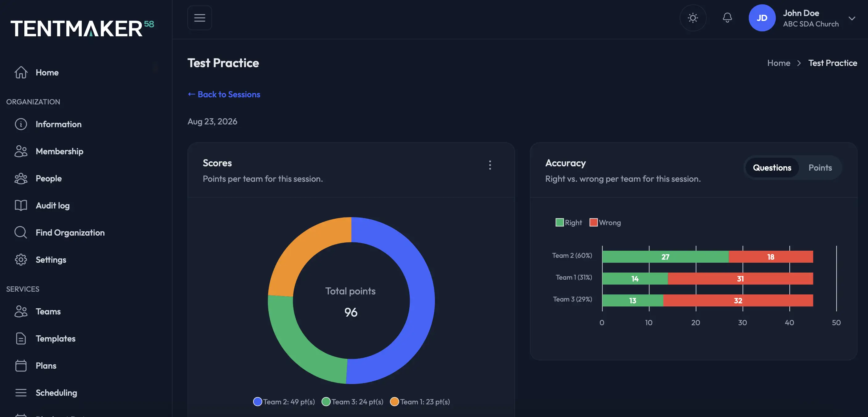
Task: Open the Scheduling menu item
Action: click(56, 393)
